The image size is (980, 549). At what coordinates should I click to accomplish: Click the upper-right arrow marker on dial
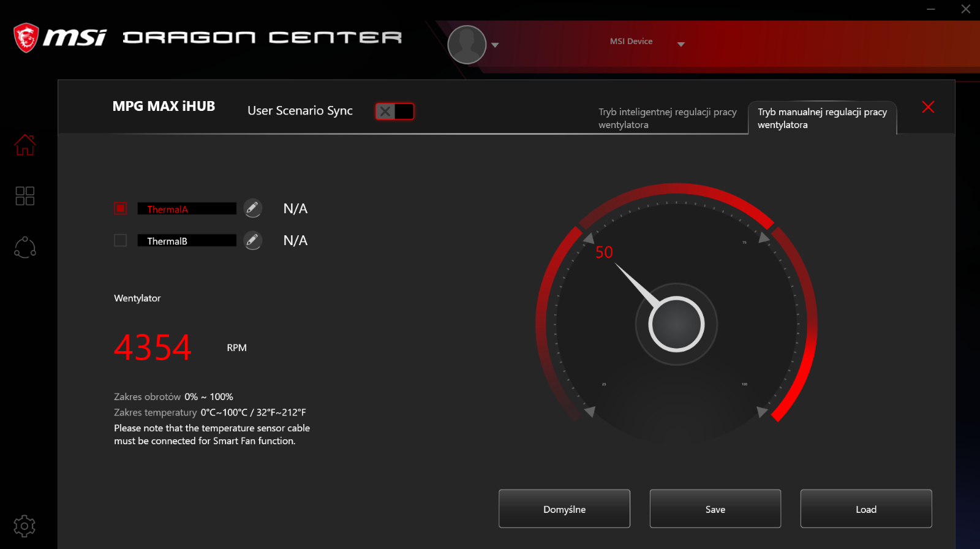point(764,237)
